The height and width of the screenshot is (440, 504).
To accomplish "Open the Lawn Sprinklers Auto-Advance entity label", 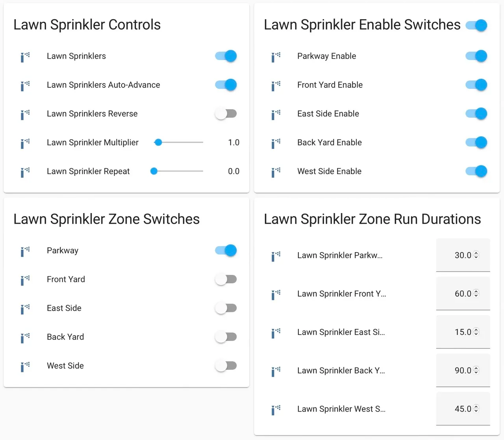I will (x=103, y=85).
